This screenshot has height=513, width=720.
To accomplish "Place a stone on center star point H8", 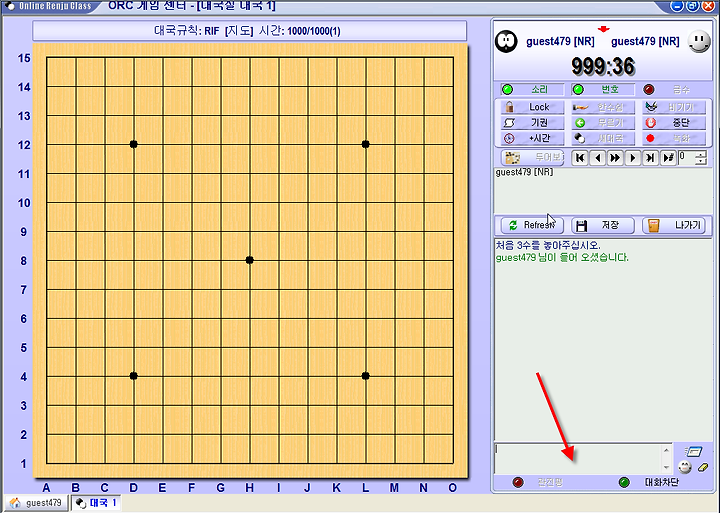I will tap(250, 260).
